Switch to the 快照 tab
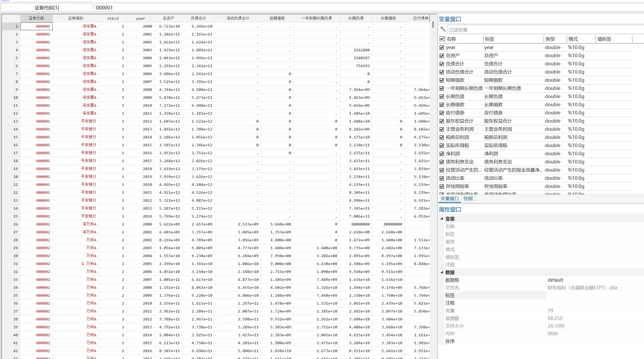This screenshot has width=644, height=359. point(468,199)
